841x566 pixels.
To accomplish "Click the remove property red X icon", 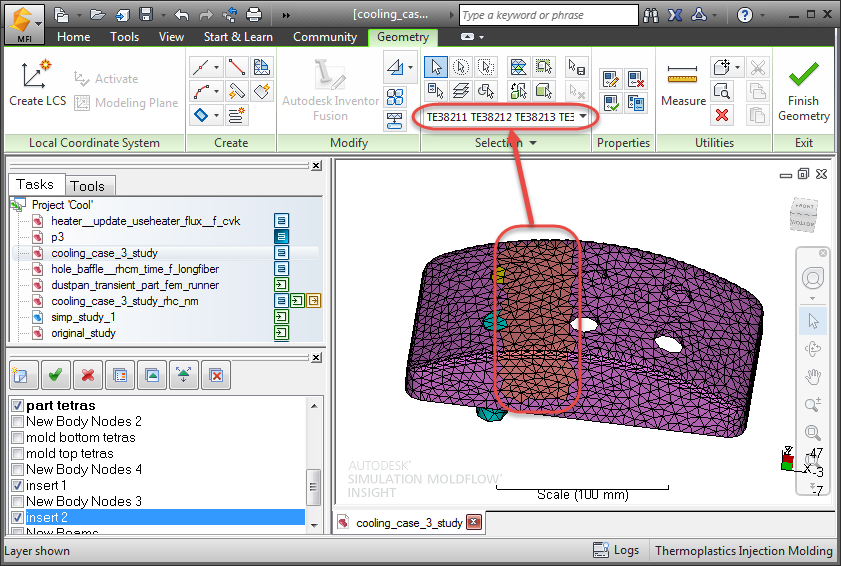I will pyautogui.click(x=637, y=79).
